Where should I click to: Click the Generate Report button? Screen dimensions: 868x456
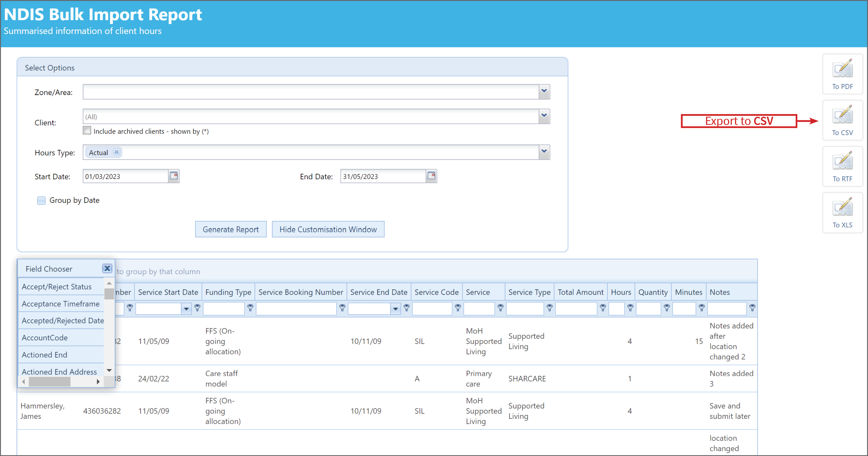(231, 229)
